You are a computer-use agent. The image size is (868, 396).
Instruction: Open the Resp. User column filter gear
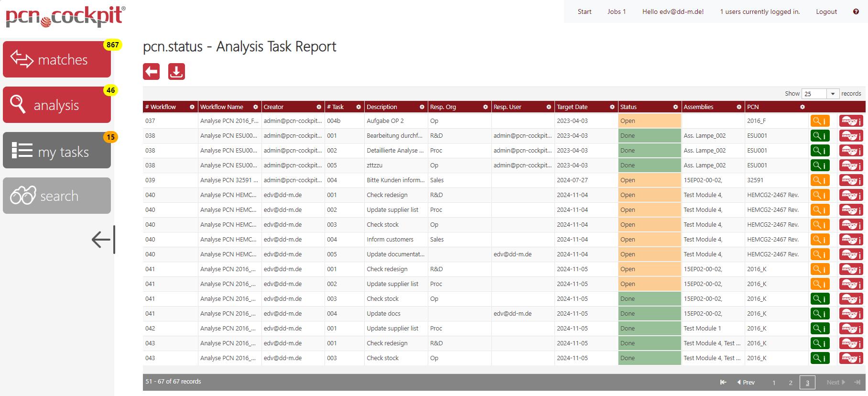click(x=549, y=107)
